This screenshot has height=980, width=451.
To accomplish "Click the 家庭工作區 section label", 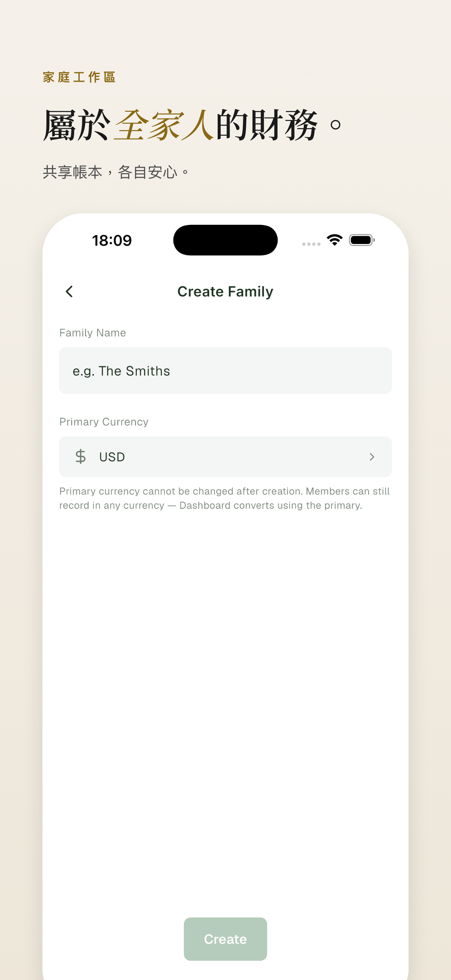I will point(79,77).
